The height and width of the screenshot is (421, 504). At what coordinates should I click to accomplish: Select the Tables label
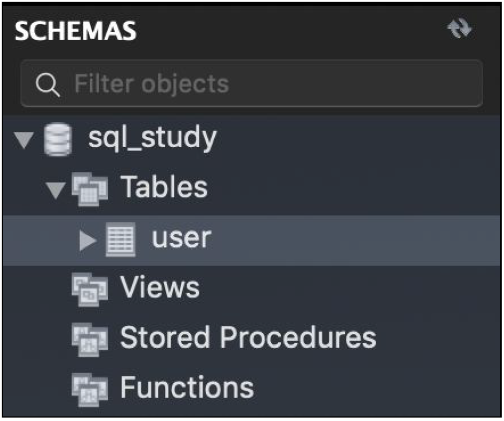[x=164, y=187]
